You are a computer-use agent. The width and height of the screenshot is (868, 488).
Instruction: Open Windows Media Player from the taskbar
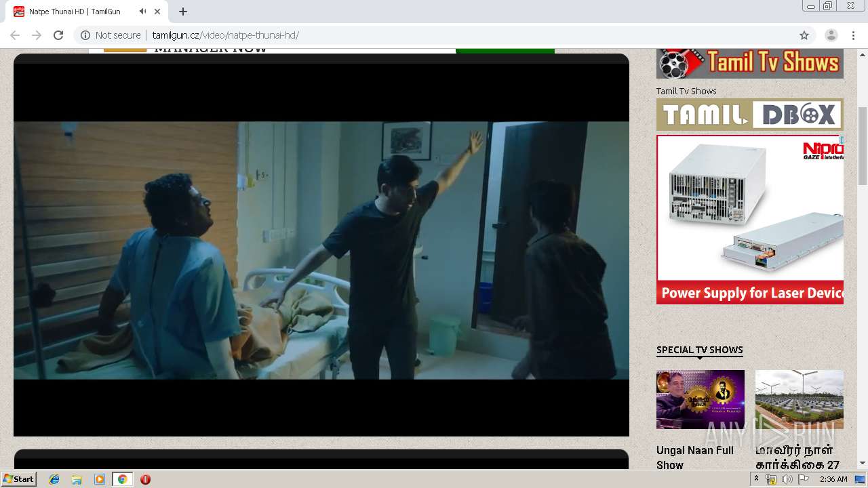[x=100, y=479]
